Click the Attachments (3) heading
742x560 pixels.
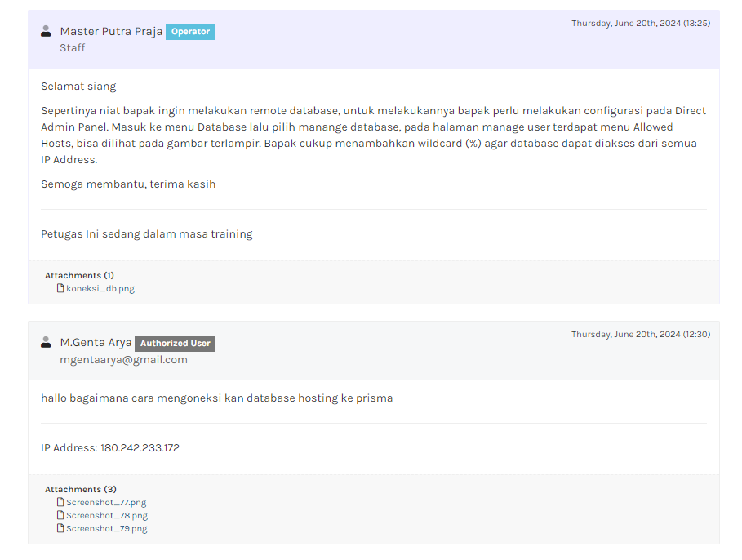[80, 489]
